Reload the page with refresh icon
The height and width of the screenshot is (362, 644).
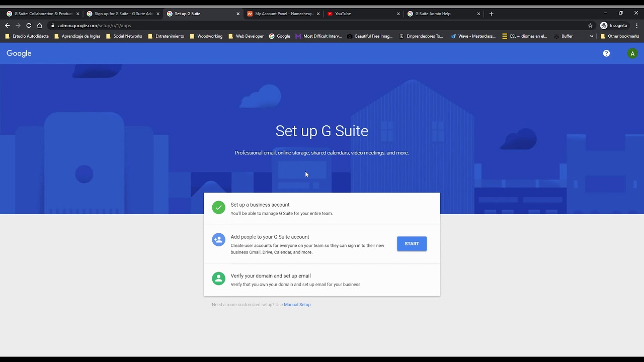[29, 26]
